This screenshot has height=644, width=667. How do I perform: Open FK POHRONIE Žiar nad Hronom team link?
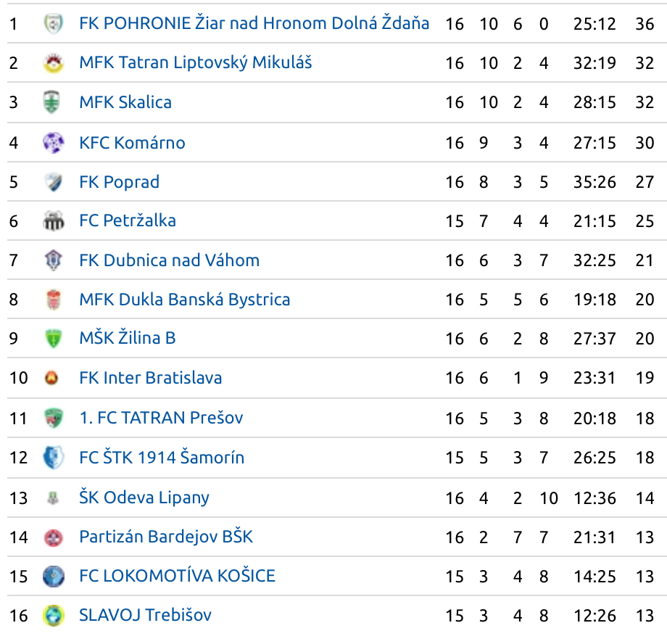254,23
